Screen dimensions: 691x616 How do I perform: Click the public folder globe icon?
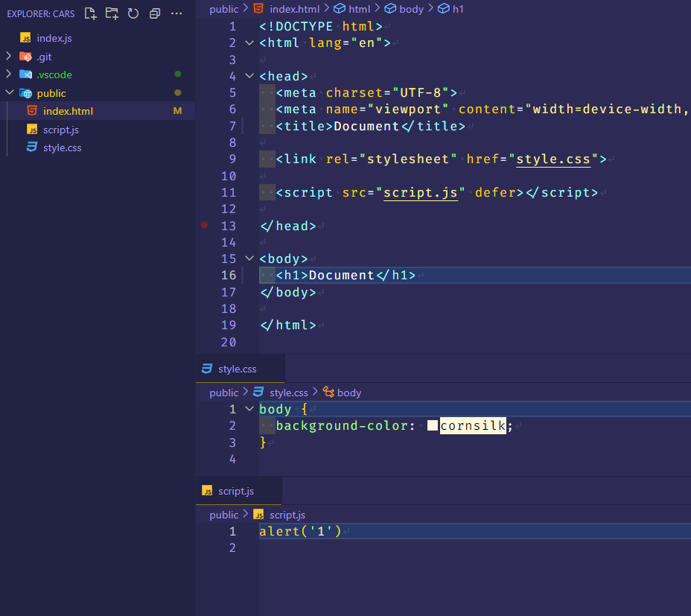(25, 93)
